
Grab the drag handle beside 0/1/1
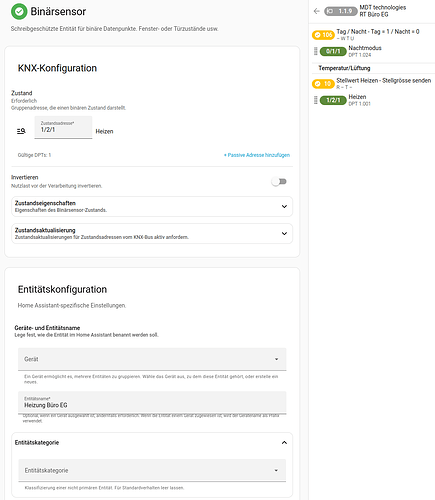tap(316, 51)
